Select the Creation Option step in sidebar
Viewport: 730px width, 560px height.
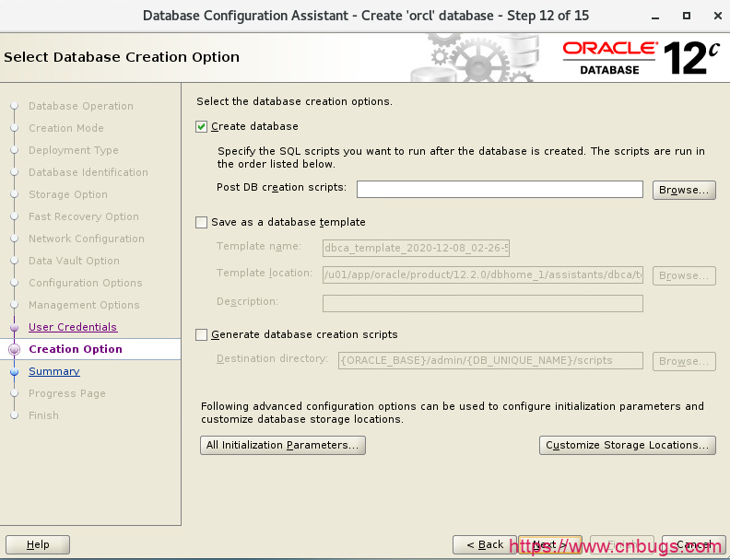pos(75,349)
